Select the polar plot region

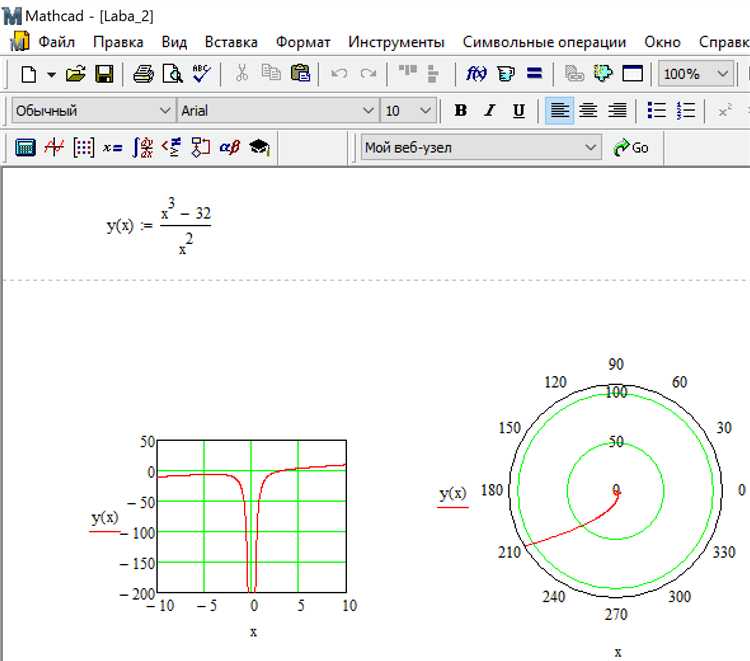point(616,491)
